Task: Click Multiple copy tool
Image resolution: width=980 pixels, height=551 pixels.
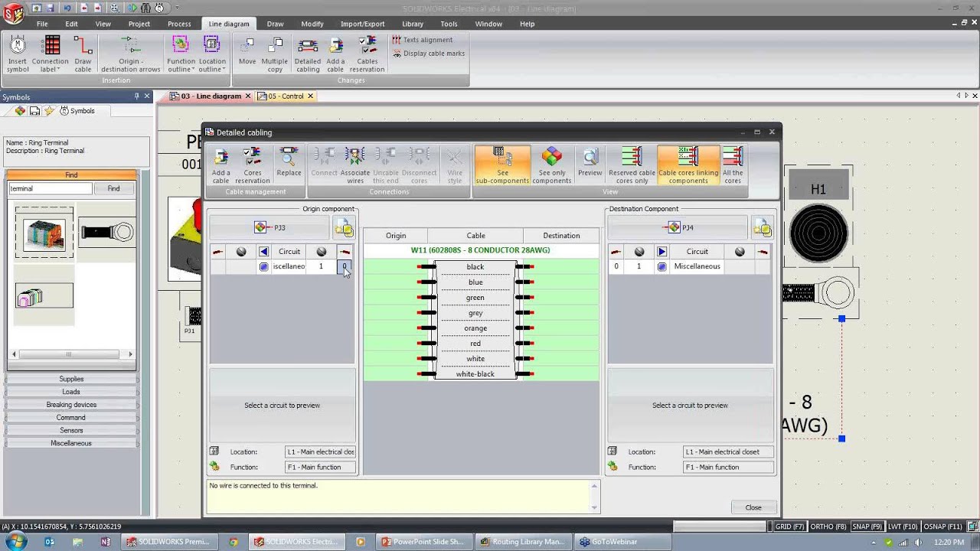Action: [x=275, y=54]
